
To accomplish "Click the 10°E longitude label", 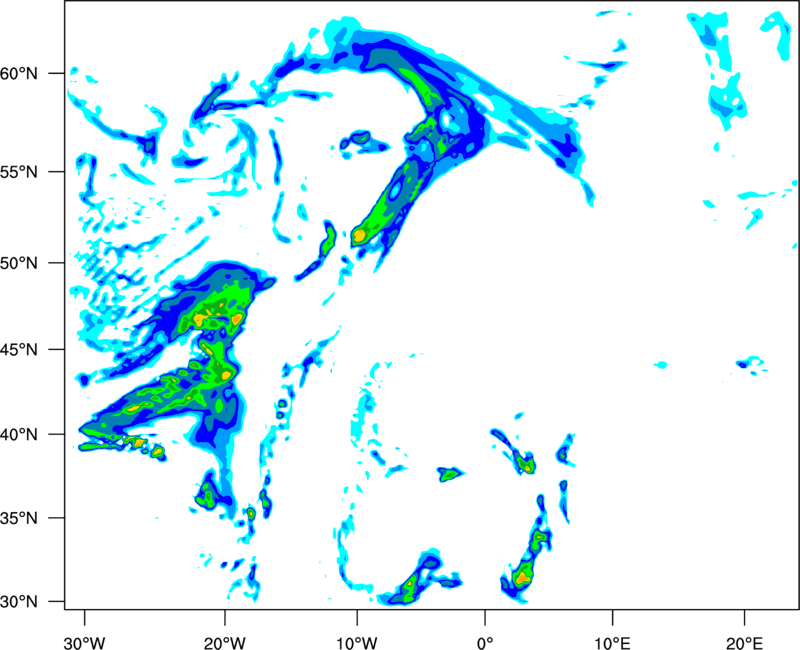I will [x=612, y=643].
